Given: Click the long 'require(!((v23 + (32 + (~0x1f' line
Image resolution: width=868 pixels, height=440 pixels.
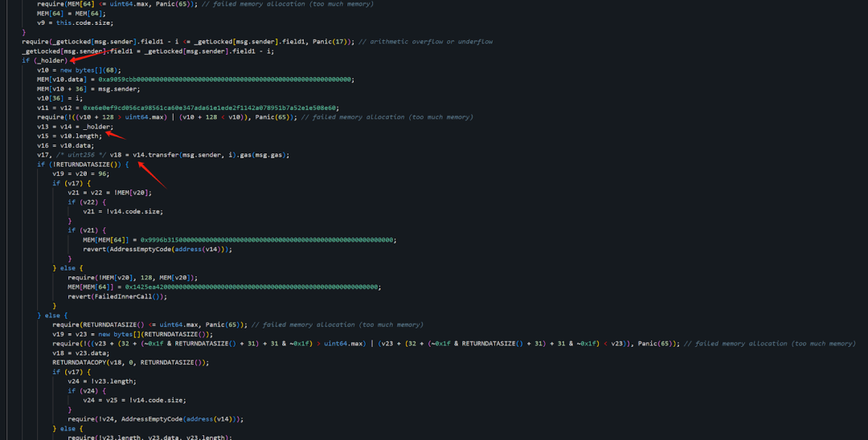Looking at the screenshot, I should click(x=454, y=344).
